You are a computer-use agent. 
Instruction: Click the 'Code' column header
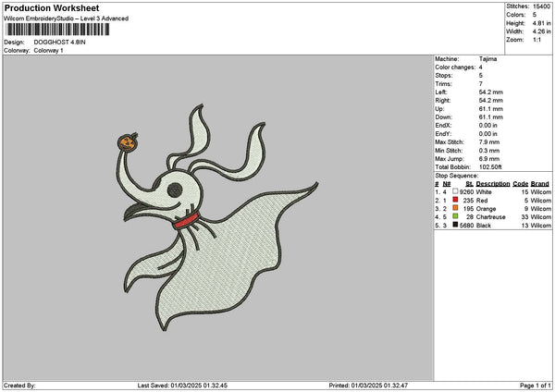520,184
